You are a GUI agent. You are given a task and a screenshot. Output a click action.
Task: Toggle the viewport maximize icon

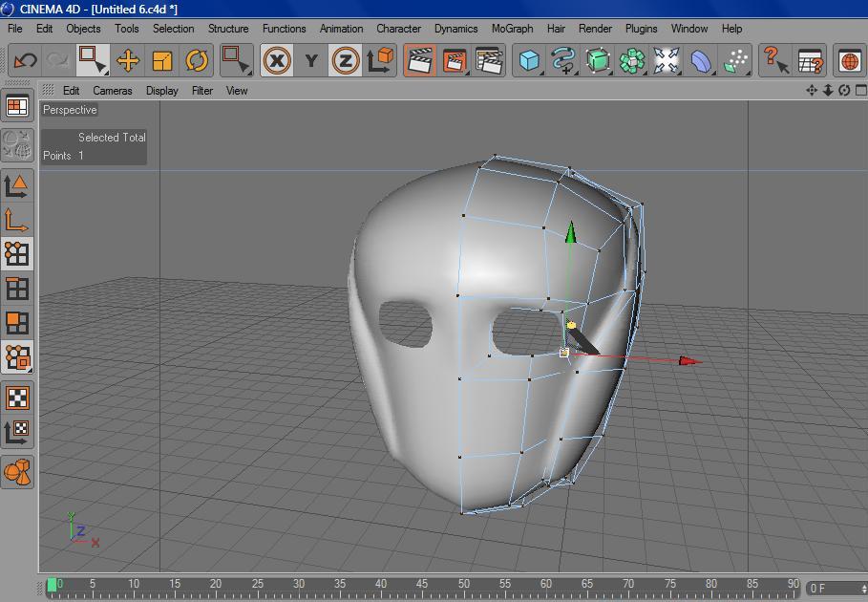(x=860, y=90)
